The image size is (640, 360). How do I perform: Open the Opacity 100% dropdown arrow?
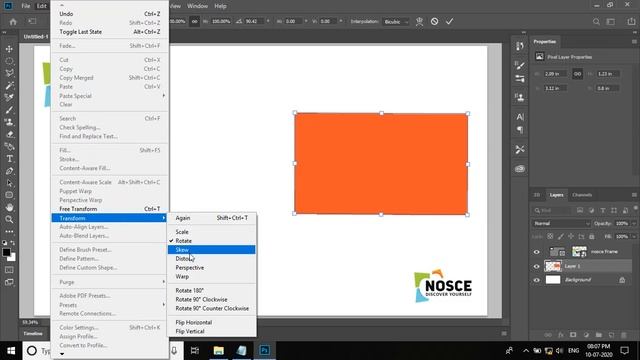point(633,224)
